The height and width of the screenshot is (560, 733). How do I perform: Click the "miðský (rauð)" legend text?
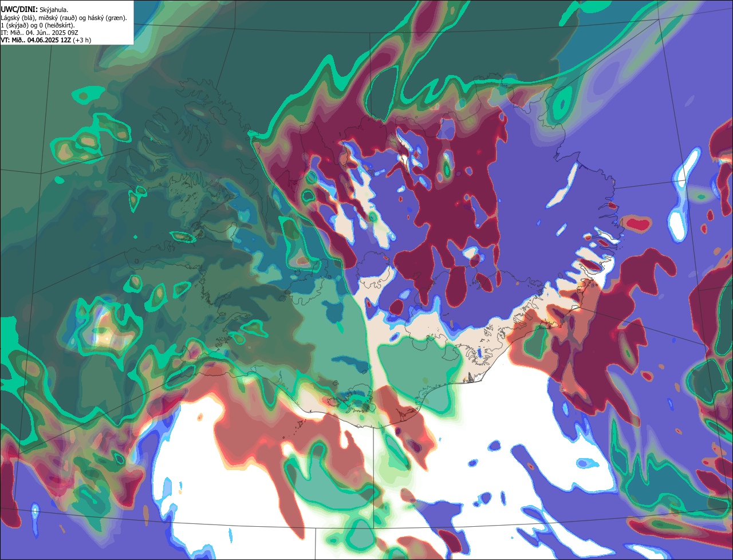pyautogui.click(x=58, y=18)
